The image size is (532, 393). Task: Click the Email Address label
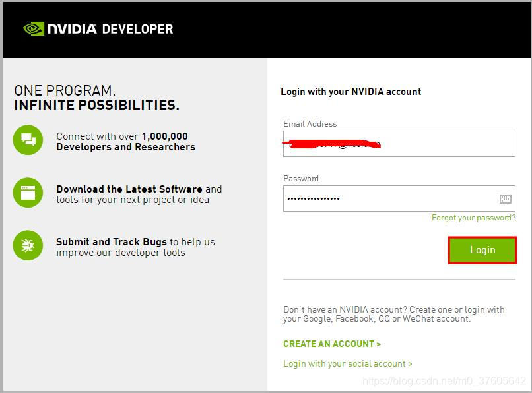click(310, 124)
